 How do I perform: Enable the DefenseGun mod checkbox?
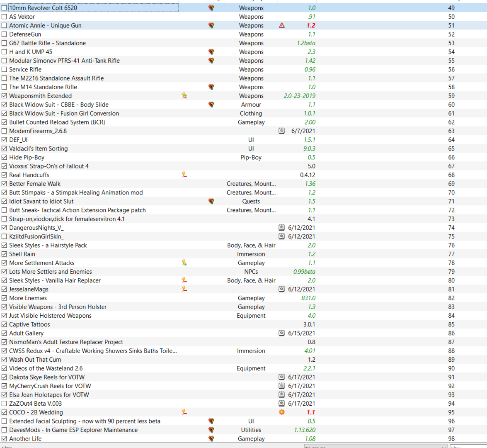point(4,34)
